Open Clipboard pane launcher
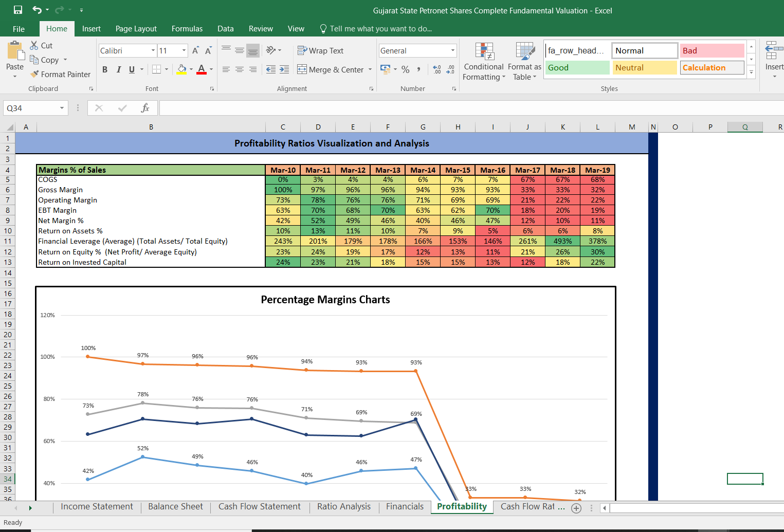This screenshot has height=532, width=784. [91, 88]
